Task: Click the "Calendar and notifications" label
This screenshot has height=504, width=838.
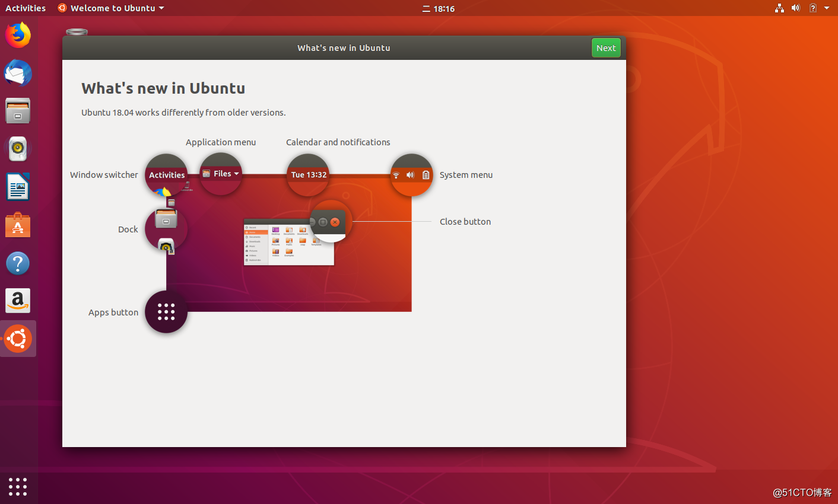Action: point(338,142)
